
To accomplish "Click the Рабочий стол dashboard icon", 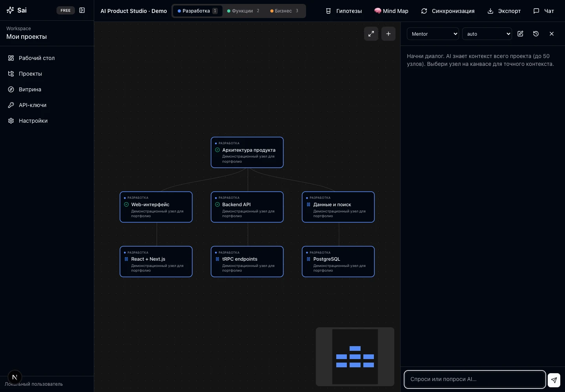I will pyautogui.click(x=11, y=58).
